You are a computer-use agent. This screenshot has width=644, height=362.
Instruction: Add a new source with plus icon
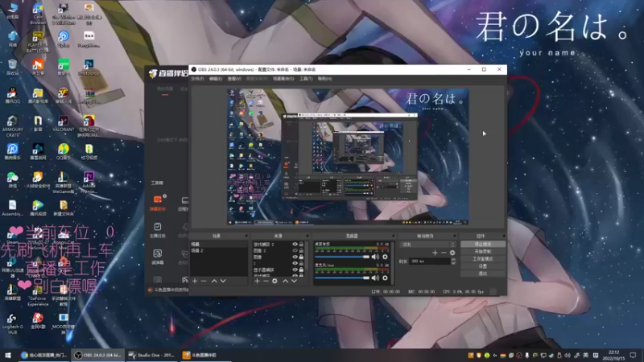tap(257, 281)
